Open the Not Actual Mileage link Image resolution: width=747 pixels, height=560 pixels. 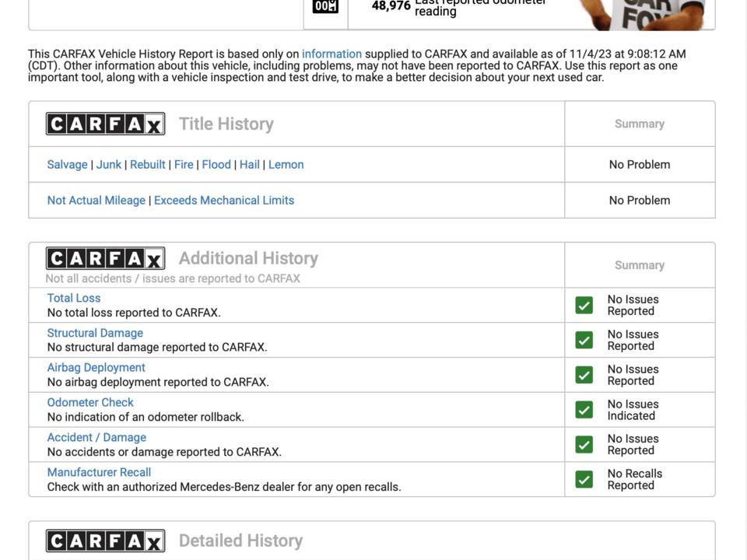coord(96,201)
